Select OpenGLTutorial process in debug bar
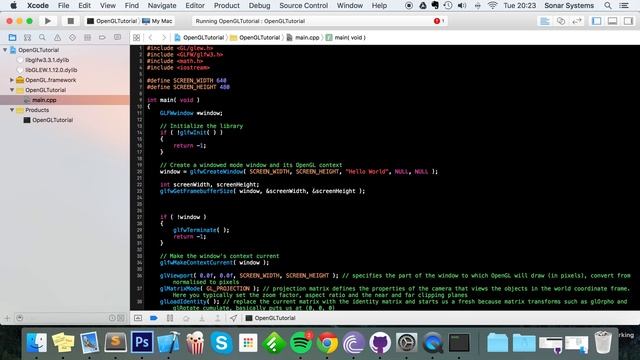The image size is (640, 360). 270,318
